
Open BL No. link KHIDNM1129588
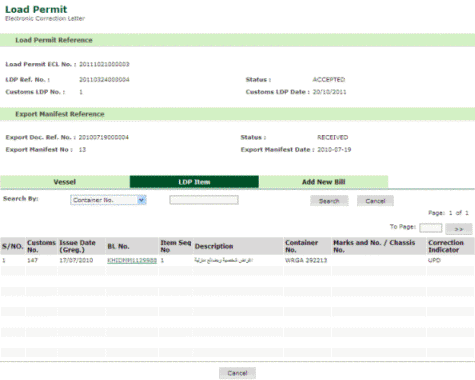132,260
